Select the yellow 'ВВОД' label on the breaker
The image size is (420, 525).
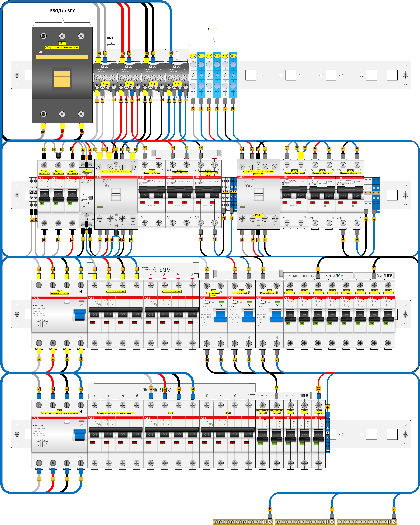(x=62, y=43)
